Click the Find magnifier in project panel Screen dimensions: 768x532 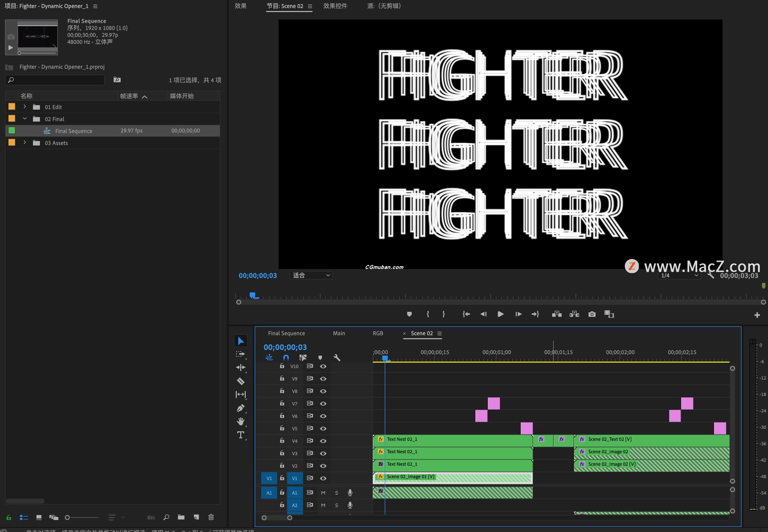[166, 517]
